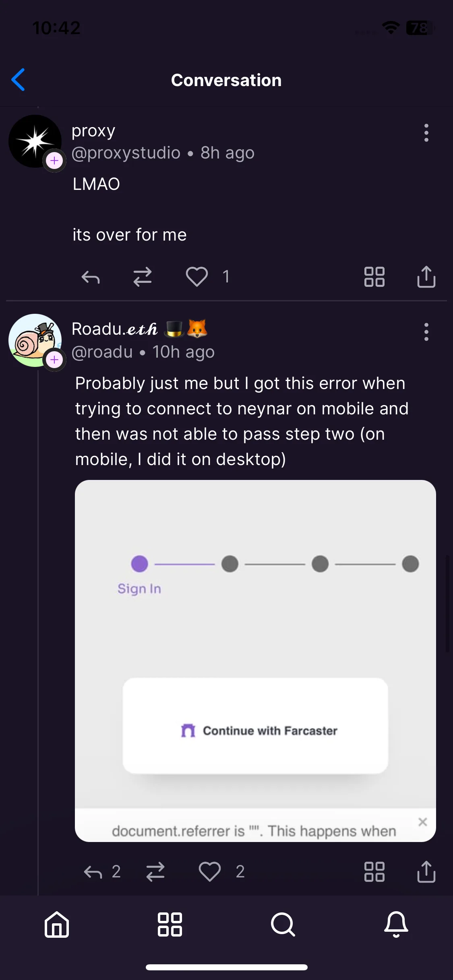Go back using the blue chevron arrow
Image resolution: width=453 pixels, height=980 pixels.
18,80
